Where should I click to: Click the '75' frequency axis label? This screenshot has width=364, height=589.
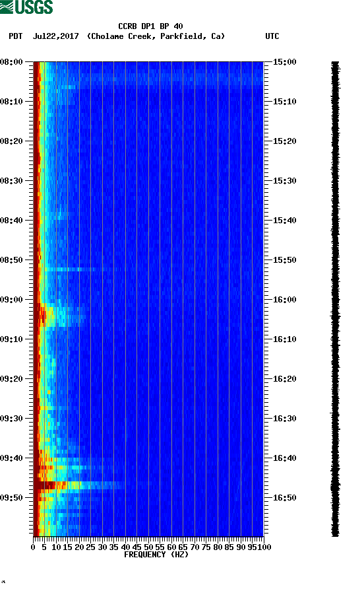pyautogui.click(x=206, y=547)
